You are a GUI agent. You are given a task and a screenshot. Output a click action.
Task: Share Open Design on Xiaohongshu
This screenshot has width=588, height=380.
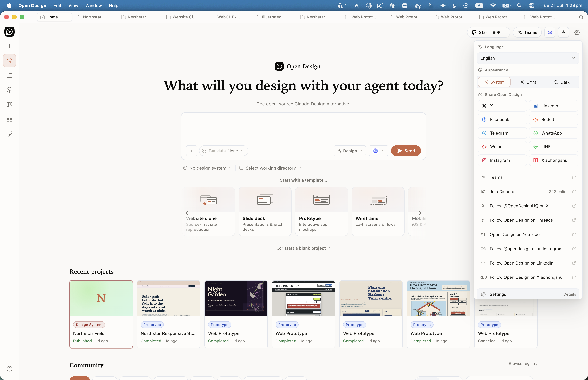[554, 160]
